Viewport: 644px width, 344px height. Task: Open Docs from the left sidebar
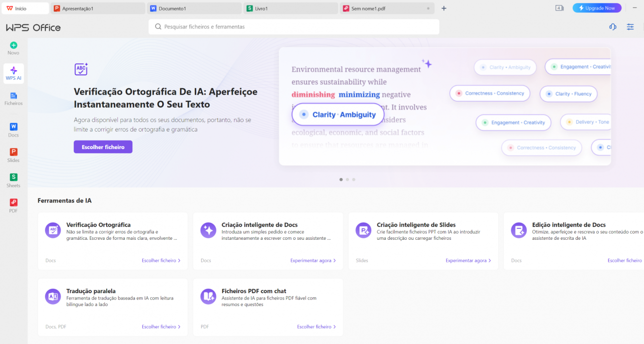[x=13, y=130]
